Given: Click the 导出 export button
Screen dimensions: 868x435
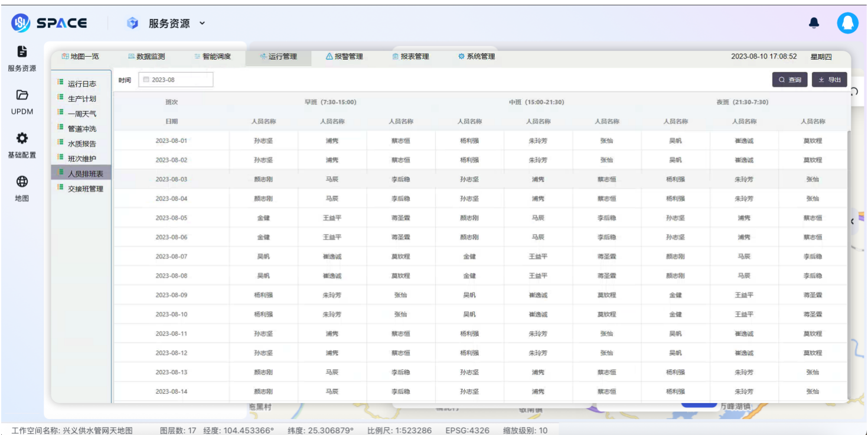Looking at the screenshot, I should click(x=830, y=80).
